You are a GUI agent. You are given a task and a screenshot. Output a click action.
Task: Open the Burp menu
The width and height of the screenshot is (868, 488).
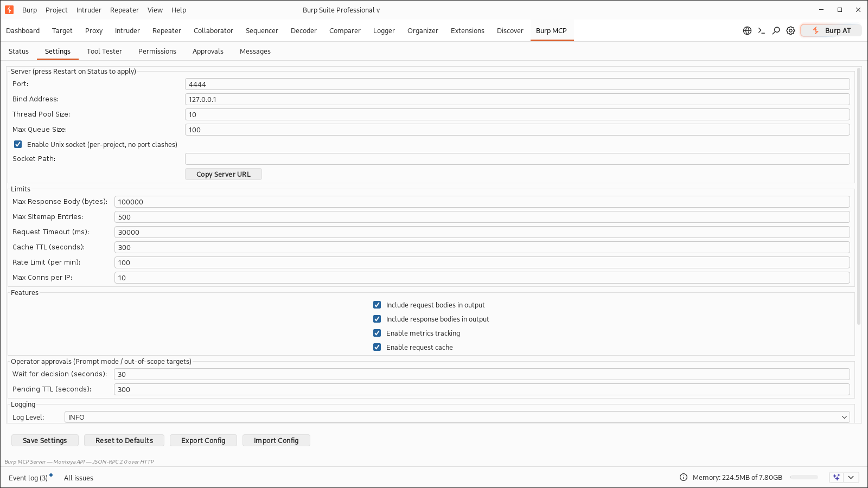pos(29,10)
